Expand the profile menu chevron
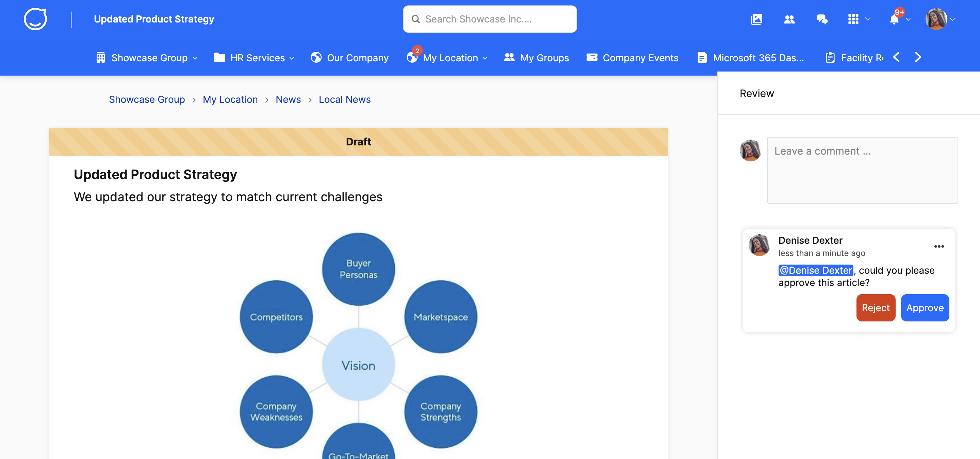980x459 pixels. (x=952, y=19)
